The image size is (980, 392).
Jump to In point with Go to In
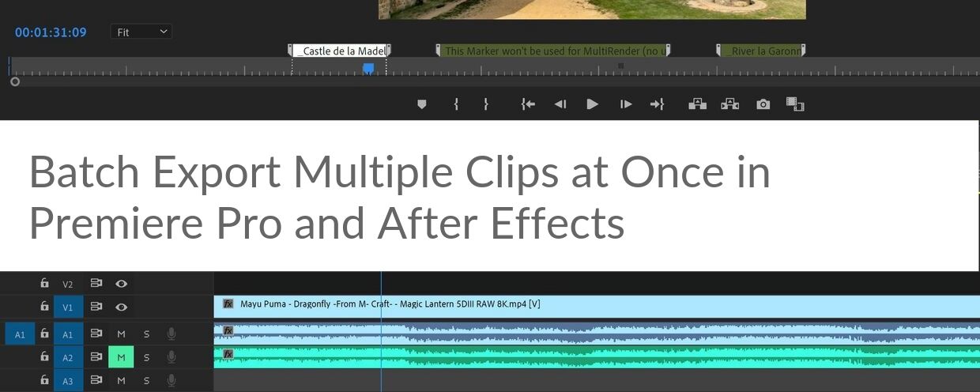(x=528, y=104)
